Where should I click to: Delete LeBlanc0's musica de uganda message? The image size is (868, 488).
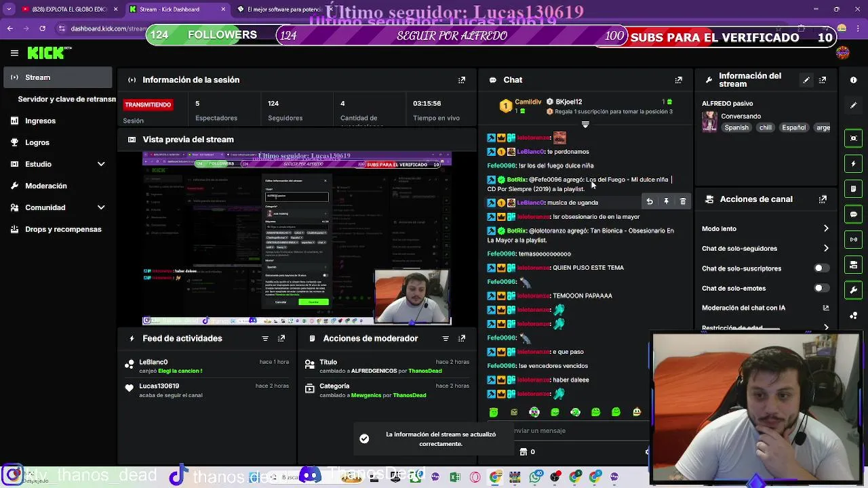tap(683, 201)
